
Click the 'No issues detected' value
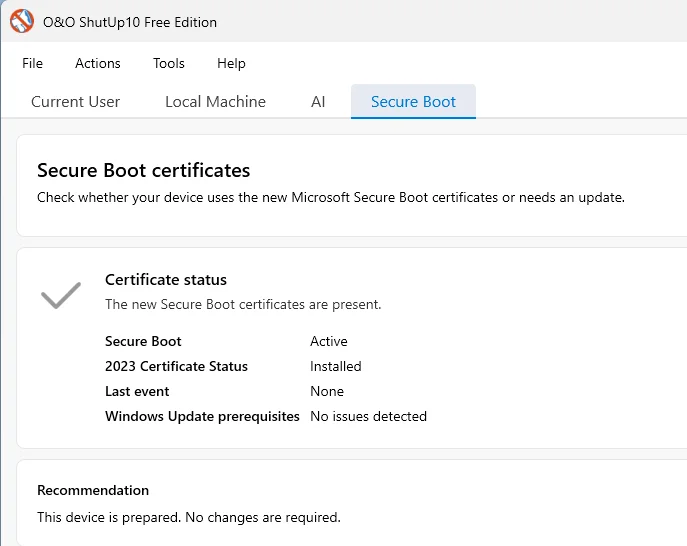point(368,416)
